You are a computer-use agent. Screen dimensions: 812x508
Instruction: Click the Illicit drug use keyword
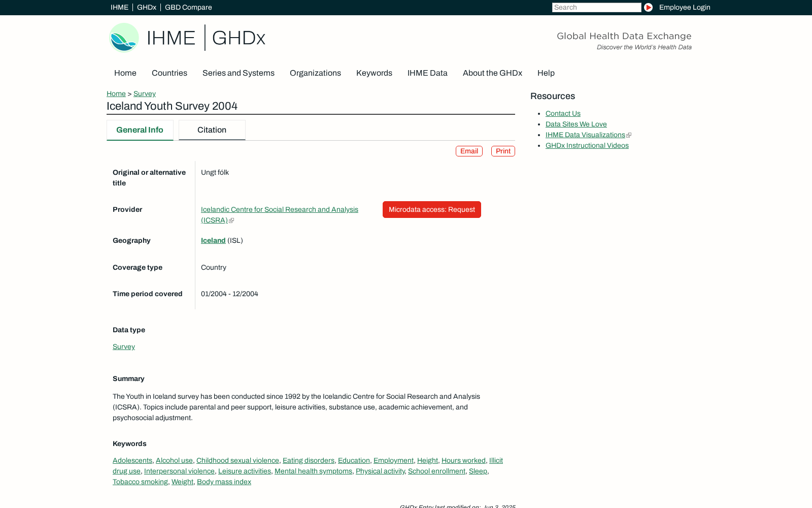click(x=496, y=460)
